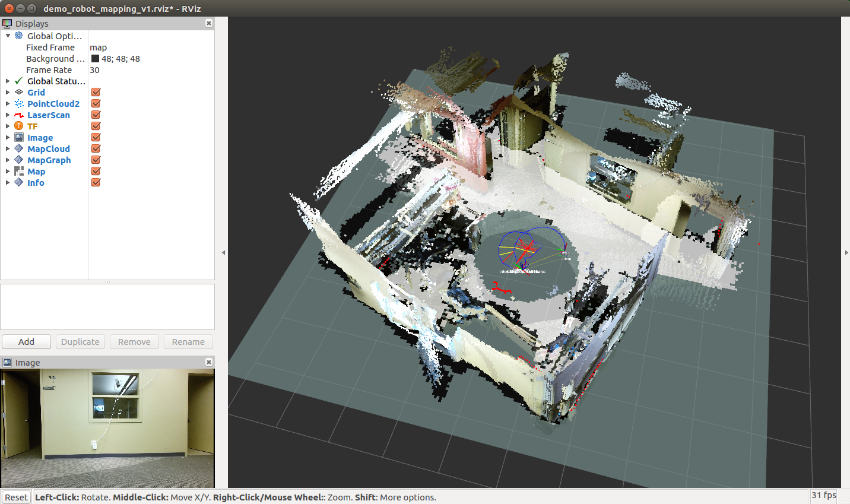
Task: Click the MapCloud display icon
Action: pyautogui.click(x=19, y=148)
